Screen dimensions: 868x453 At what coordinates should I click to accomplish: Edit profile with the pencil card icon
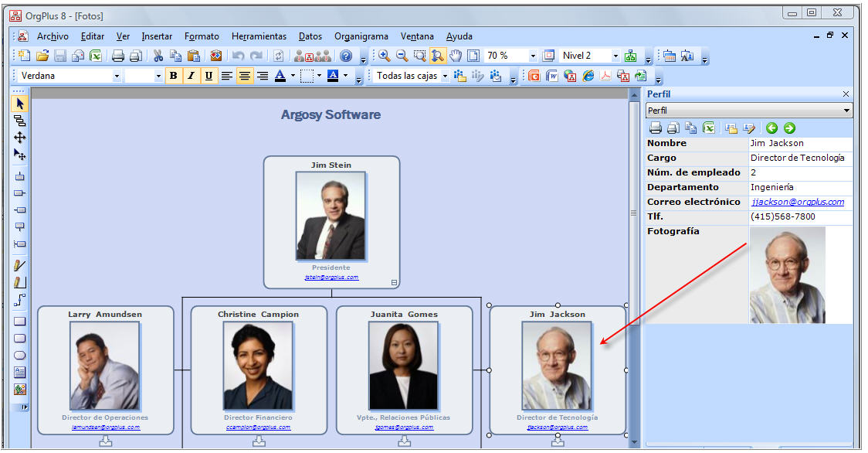[749, 128]
